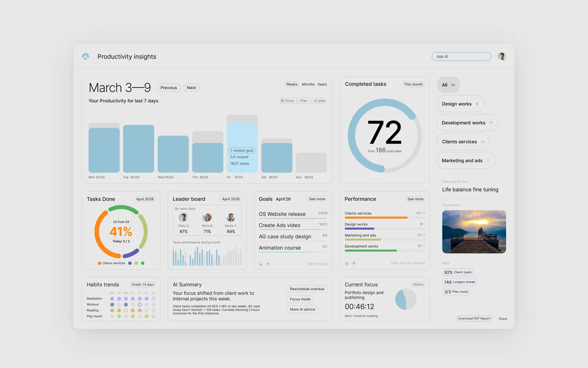Click the Development works green progress bar

coord(371,251)
